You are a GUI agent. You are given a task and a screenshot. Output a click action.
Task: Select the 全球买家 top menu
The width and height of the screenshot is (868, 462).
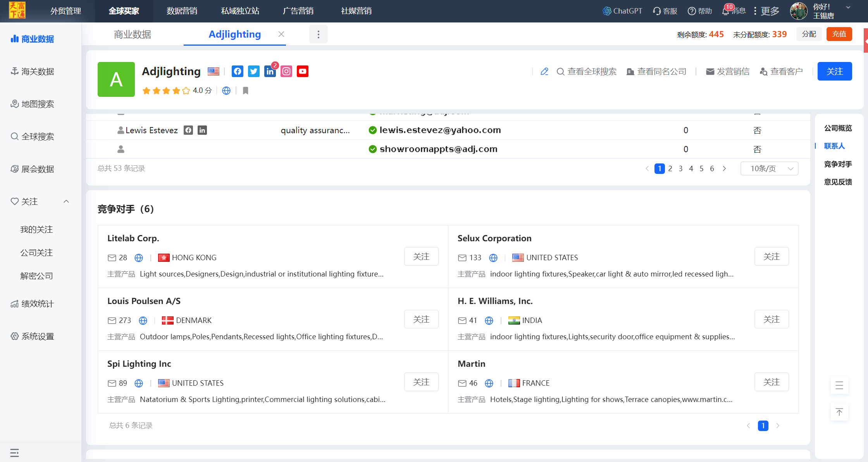point(124,11)
